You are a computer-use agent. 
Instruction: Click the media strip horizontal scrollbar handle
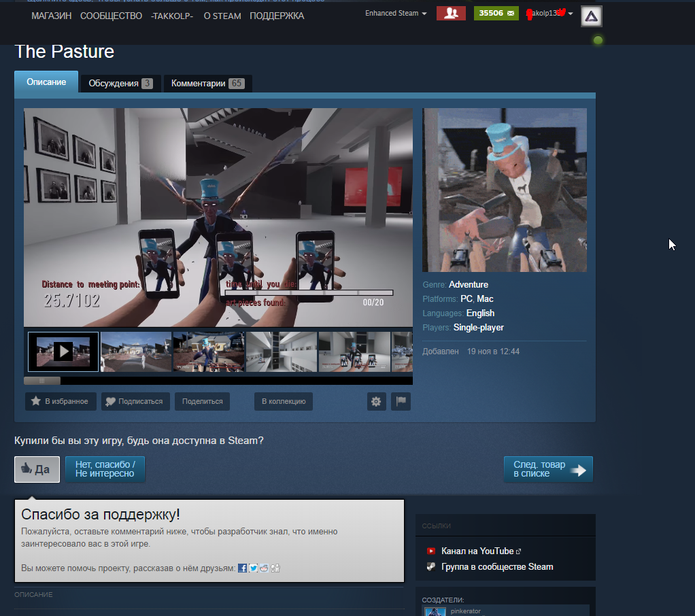(x=42, y=381)
